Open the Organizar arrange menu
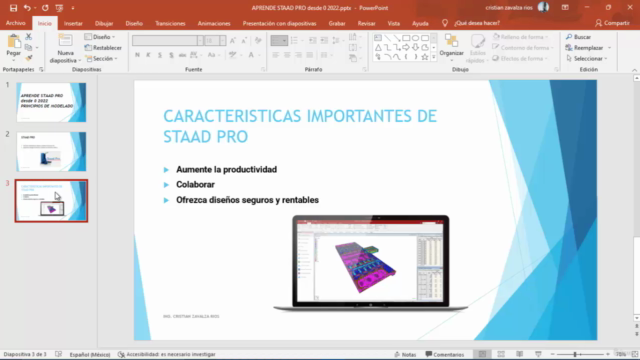This screenshot has height=360, width=640. coord(451,48)
